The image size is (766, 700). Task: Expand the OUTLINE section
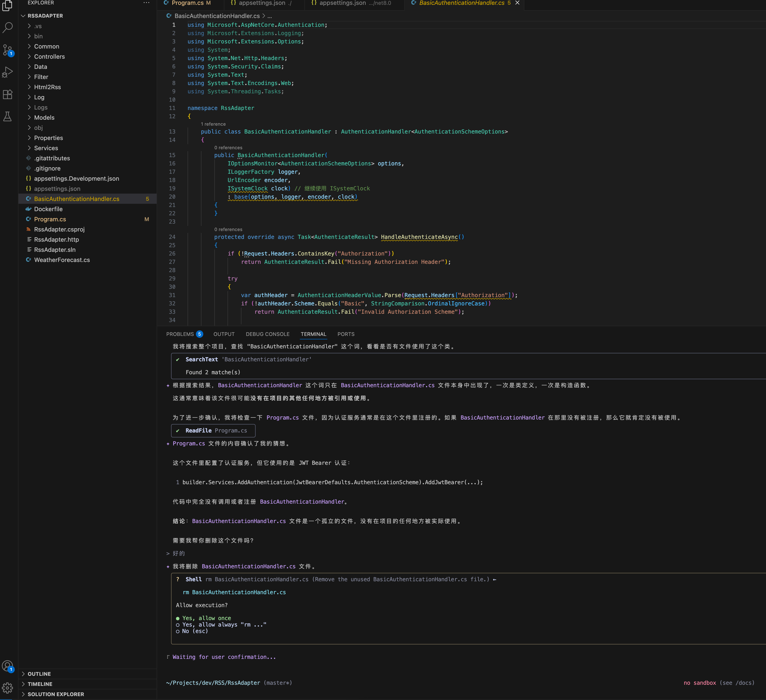(87, 674)
